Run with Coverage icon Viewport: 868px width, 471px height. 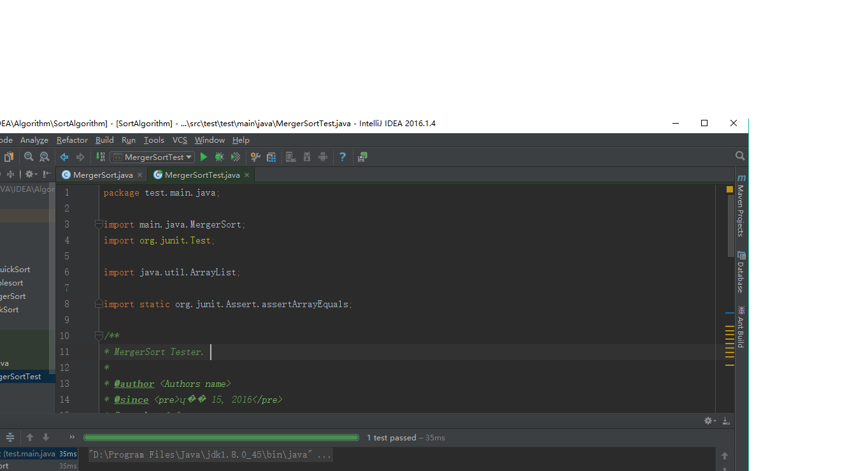236,157
